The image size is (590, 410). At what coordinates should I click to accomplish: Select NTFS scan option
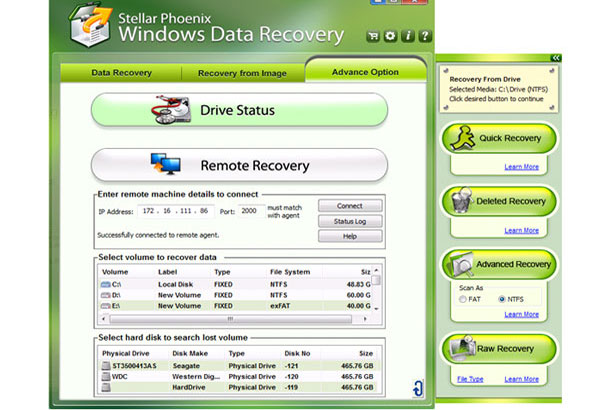coord(502,299)
